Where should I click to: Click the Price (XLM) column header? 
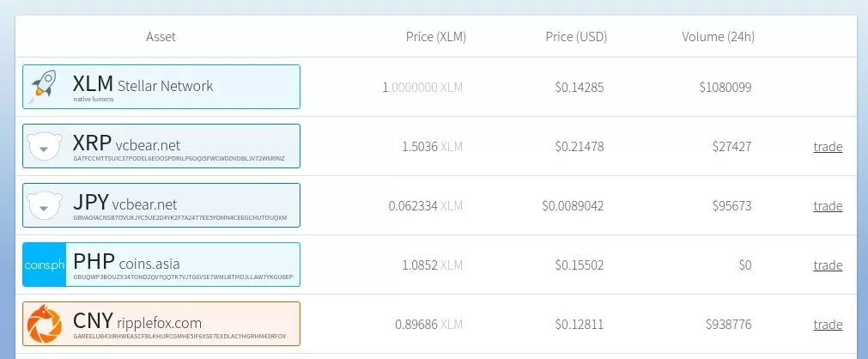coord(436,37)
